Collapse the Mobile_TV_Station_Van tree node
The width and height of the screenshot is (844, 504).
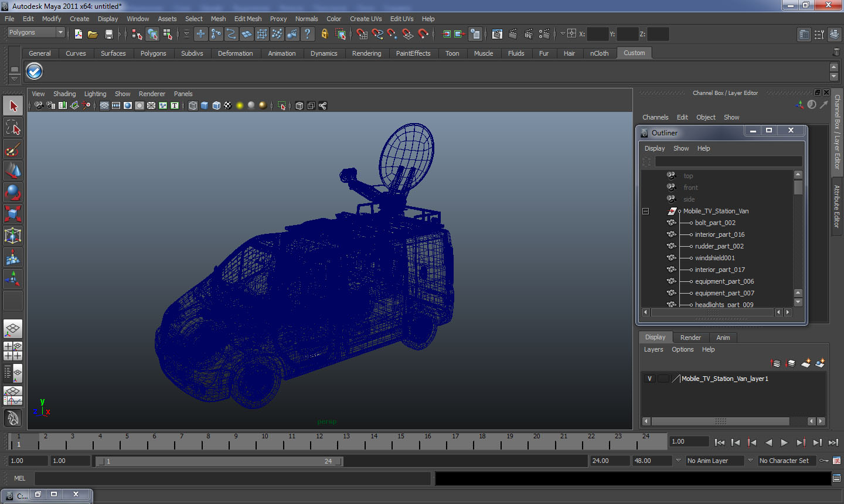[645, 211]
